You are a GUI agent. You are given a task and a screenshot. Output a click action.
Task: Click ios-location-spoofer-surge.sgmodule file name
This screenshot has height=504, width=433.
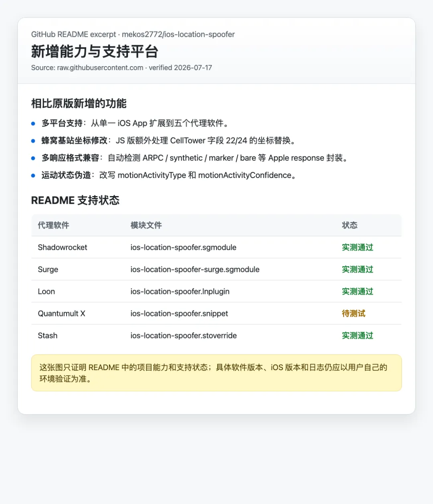(x=195, y=269)
